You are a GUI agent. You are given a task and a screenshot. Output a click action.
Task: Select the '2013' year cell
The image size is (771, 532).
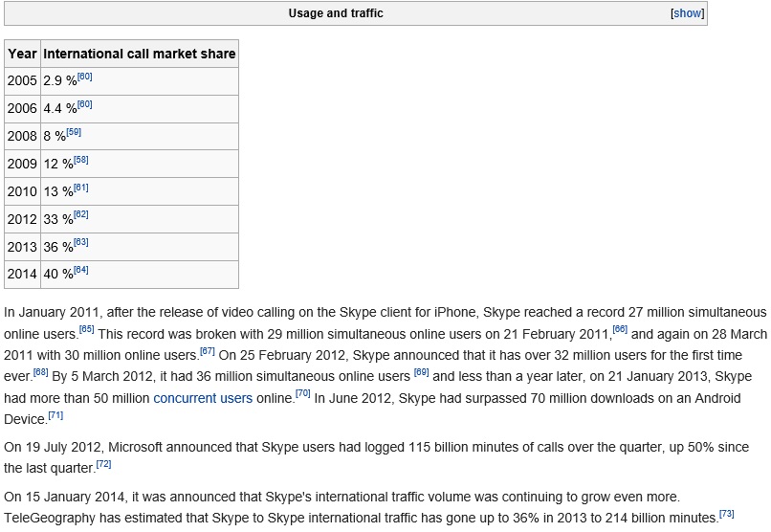click(x=22, y=247)
